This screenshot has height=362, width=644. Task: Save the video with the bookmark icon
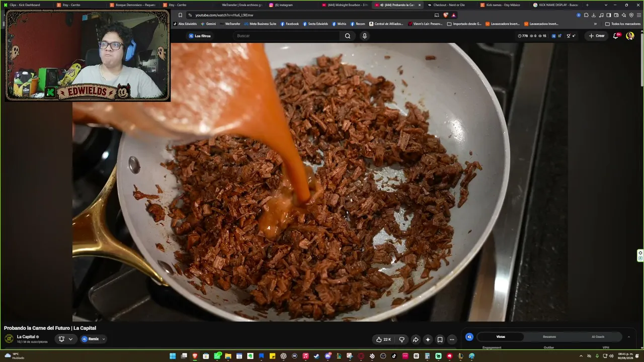[440, 339]
